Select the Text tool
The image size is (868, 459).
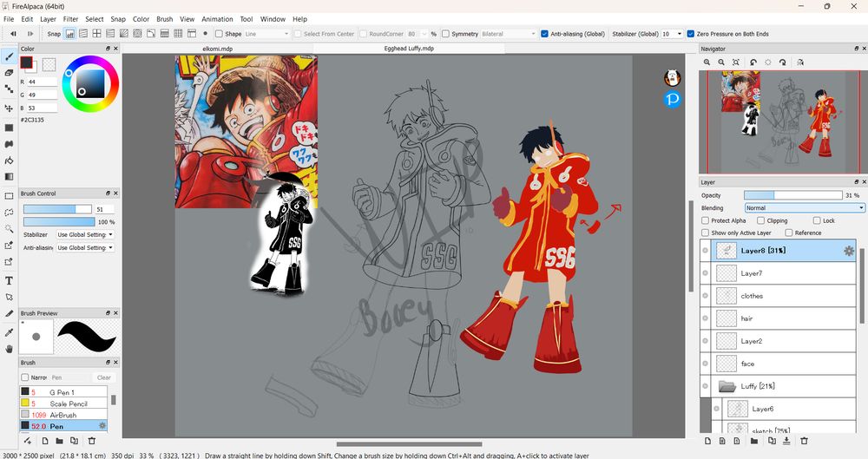pyautogui.click(x=9, y=281)
